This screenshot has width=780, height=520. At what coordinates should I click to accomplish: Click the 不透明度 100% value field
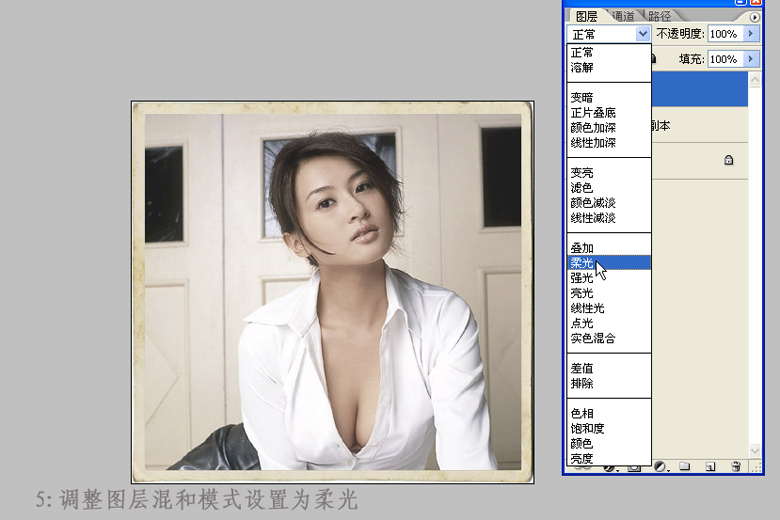[725, 33]
